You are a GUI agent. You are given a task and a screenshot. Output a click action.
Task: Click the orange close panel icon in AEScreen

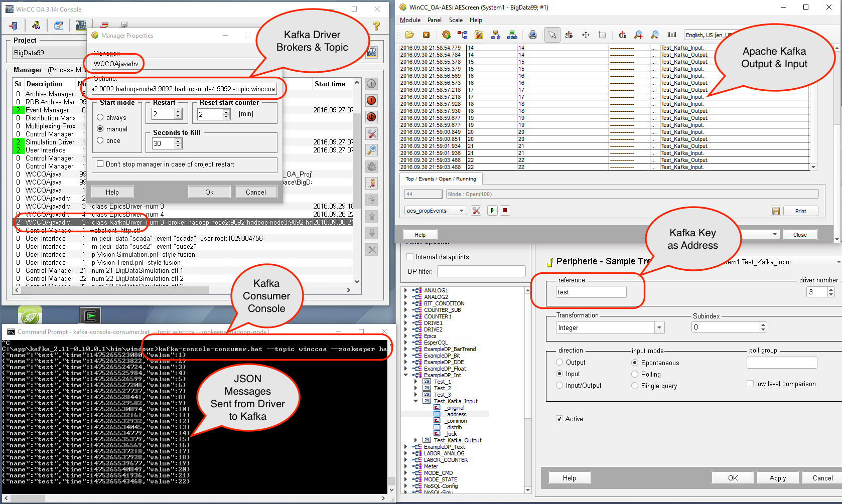pos(426,35)
